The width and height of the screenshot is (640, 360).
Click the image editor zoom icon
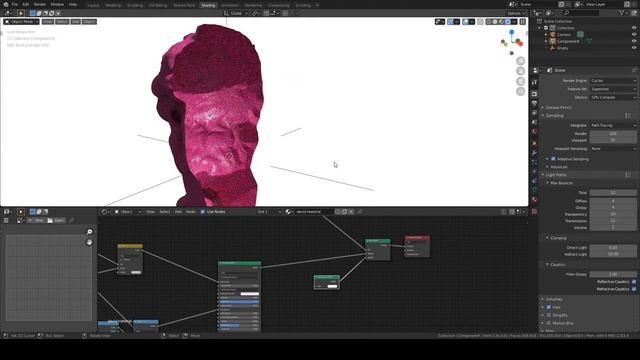click(x=89, y=232)
